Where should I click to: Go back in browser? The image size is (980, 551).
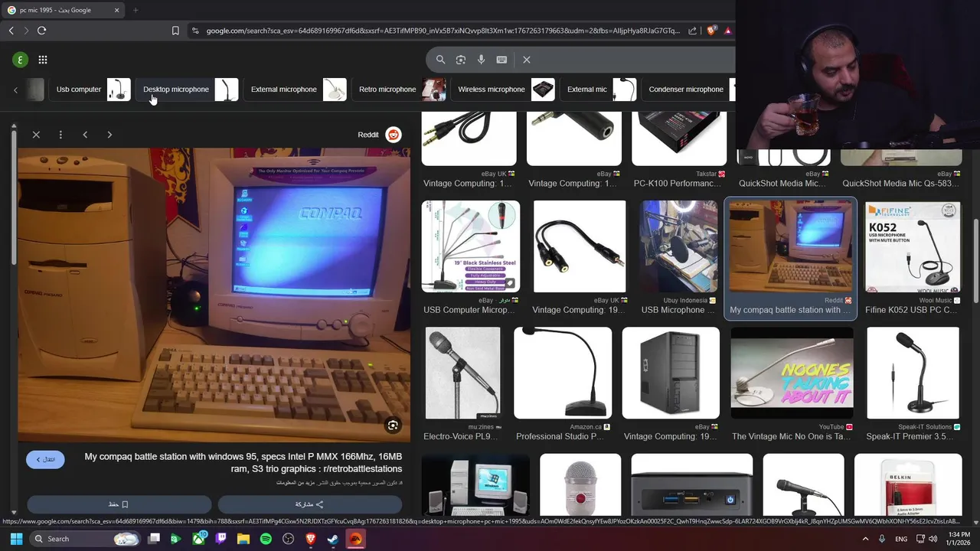click(11, 31)
